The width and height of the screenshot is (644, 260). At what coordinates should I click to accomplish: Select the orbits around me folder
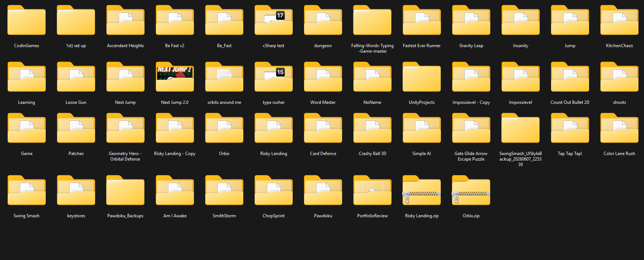(x=224, y=77)
